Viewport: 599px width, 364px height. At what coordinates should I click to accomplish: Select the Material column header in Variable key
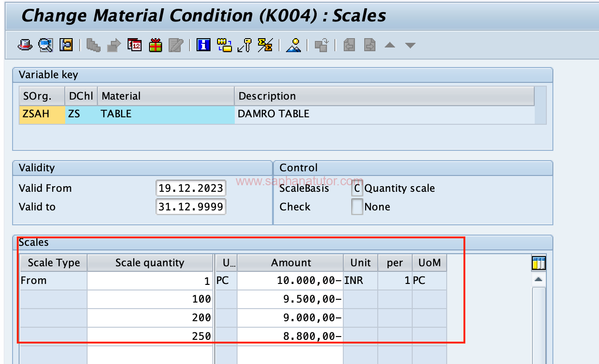pyautogui.click(x=166, y=96)
